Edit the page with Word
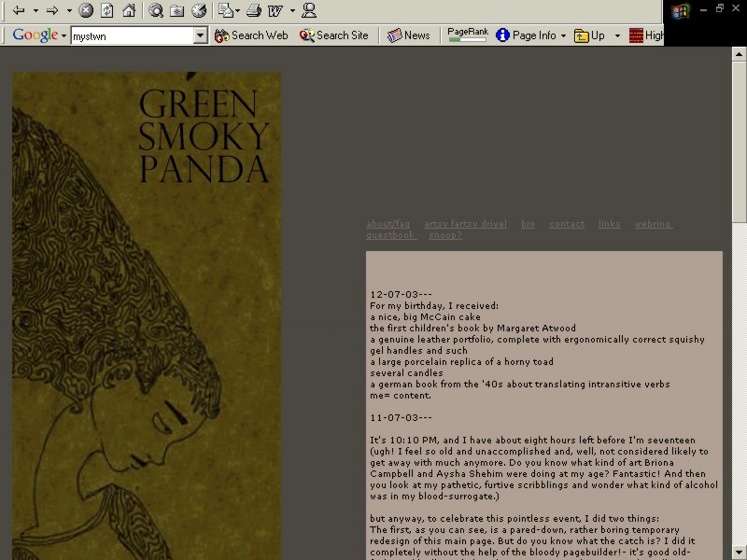Screen dimensions: 747x560 point(275,10)
